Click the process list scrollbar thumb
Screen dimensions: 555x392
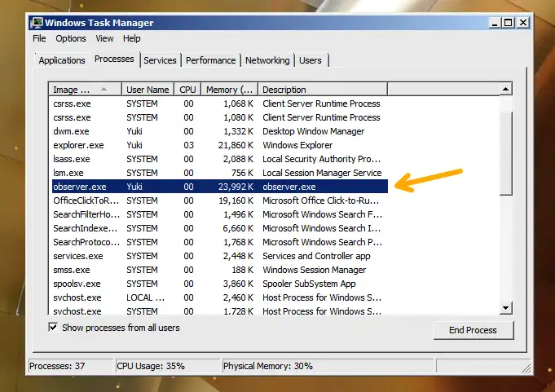pos(506,153)
